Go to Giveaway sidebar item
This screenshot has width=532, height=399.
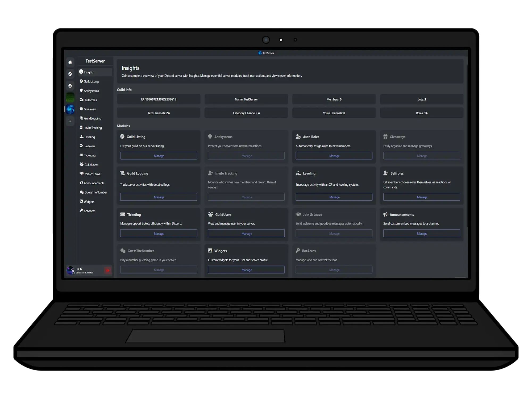click(x=90, y=109)
